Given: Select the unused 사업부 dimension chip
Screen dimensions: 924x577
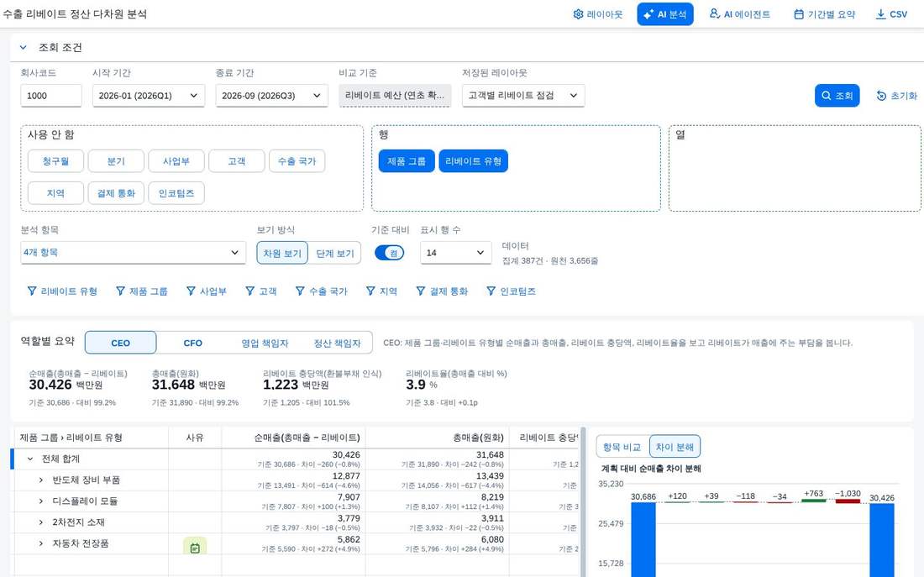Looking at the screenshot, I should pos(176,161).
